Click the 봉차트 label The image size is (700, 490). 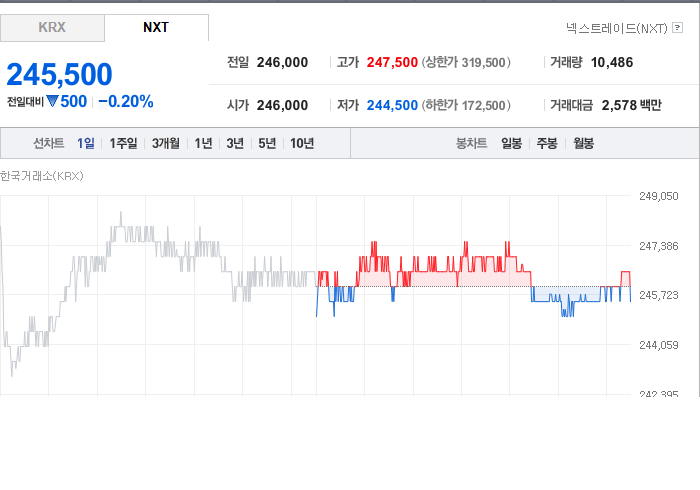(x=471, y=143)
